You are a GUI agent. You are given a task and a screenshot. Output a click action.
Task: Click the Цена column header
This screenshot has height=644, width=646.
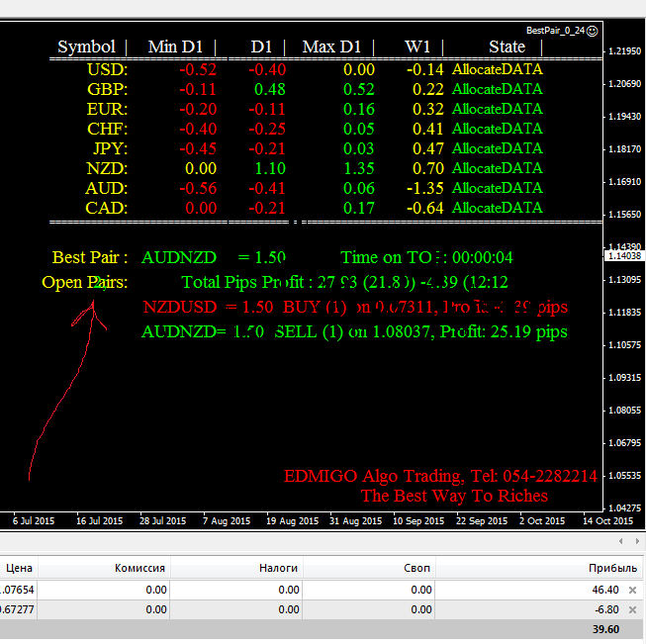[19, 568]
